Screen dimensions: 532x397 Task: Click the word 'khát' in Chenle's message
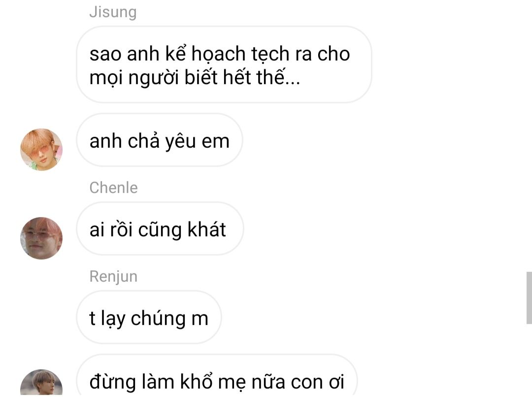tap(206, 230)
